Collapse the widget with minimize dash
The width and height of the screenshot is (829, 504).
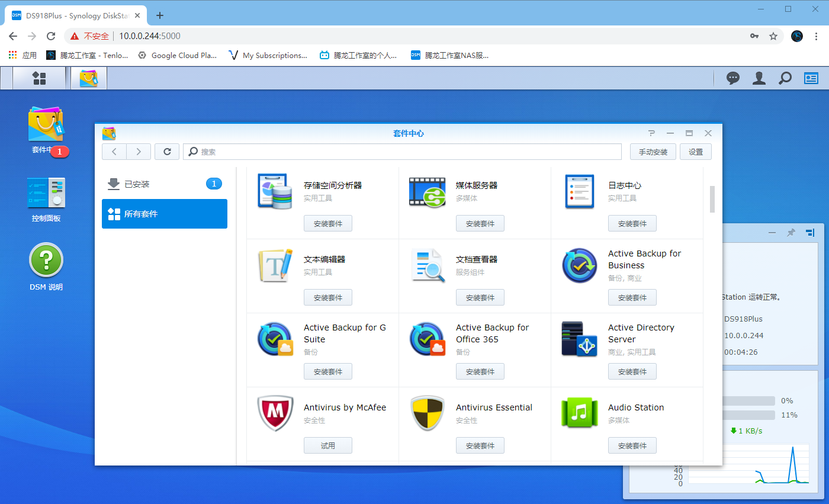(x=772, y=233)
